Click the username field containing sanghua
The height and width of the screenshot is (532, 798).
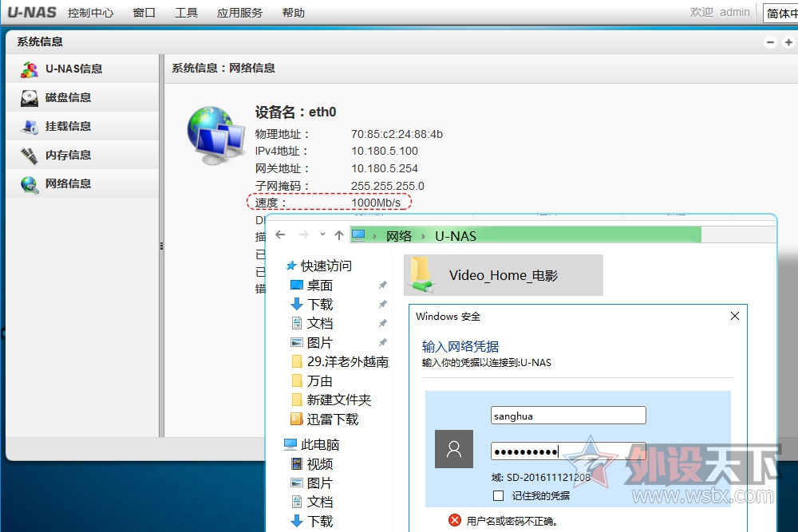pyautogui.click(x=568, y=416)
